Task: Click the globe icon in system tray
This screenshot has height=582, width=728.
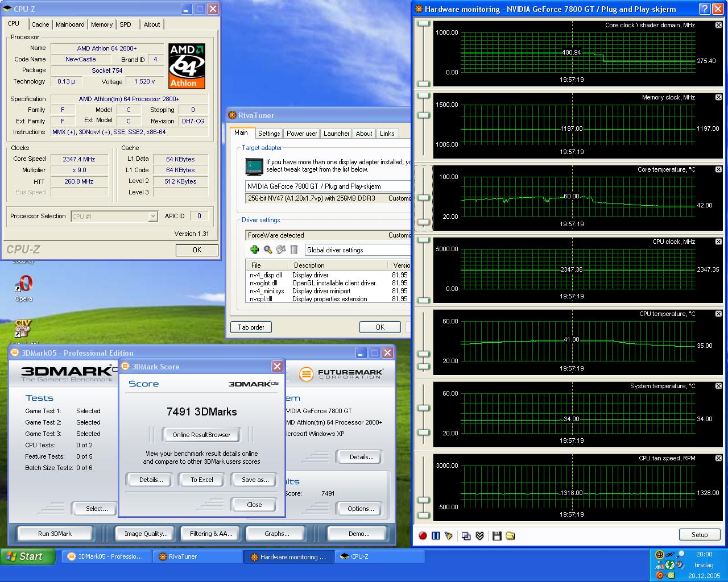Action: tap(660, 554)
